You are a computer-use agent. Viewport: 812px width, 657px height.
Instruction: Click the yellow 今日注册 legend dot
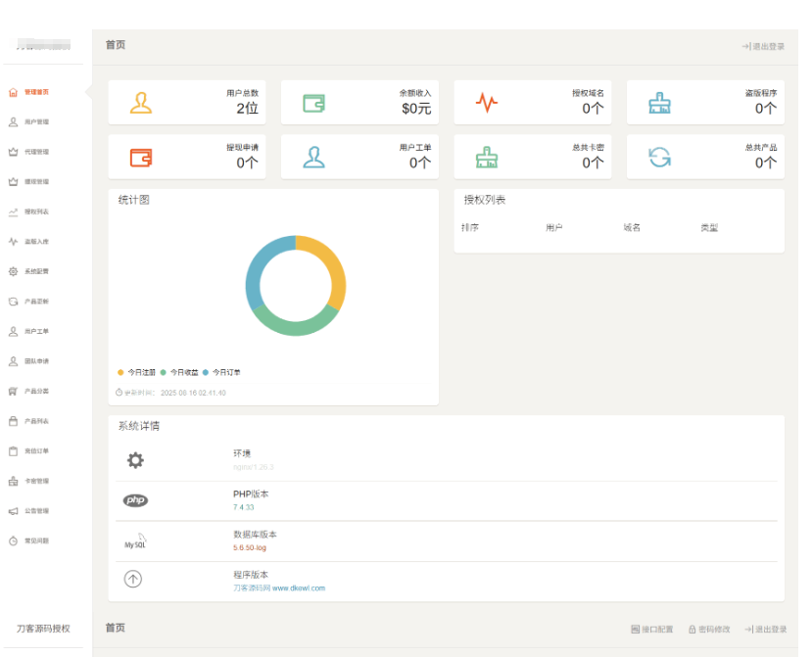121,373
